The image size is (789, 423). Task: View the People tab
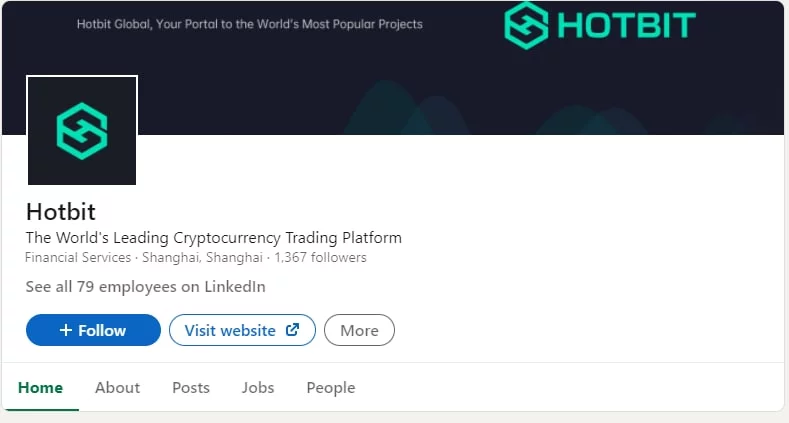330,388
